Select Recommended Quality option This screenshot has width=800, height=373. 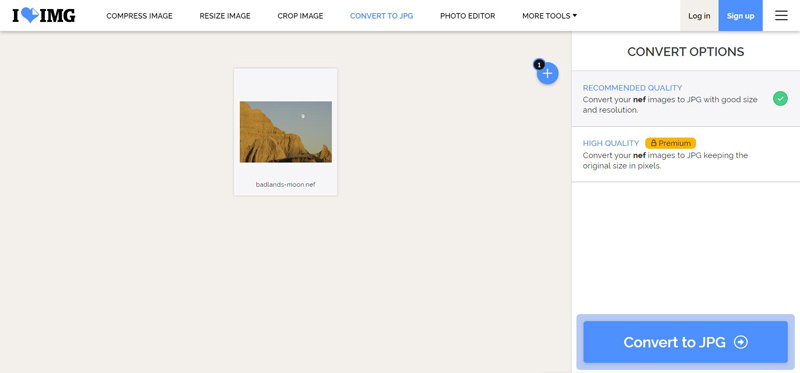tap(685, 98)
